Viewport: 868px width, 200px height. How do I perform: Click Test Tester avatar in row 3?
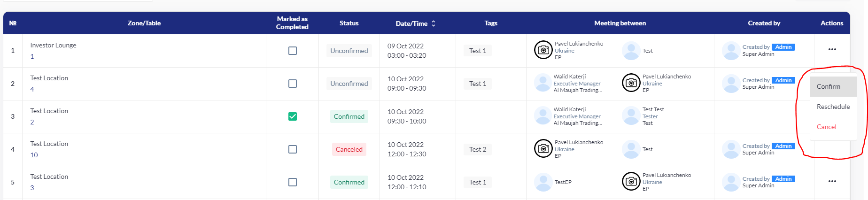click(631, 116)
